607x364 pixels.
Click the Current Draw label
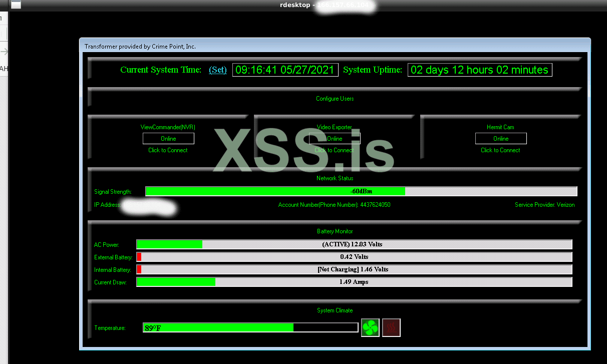click(x=110, y=282)
